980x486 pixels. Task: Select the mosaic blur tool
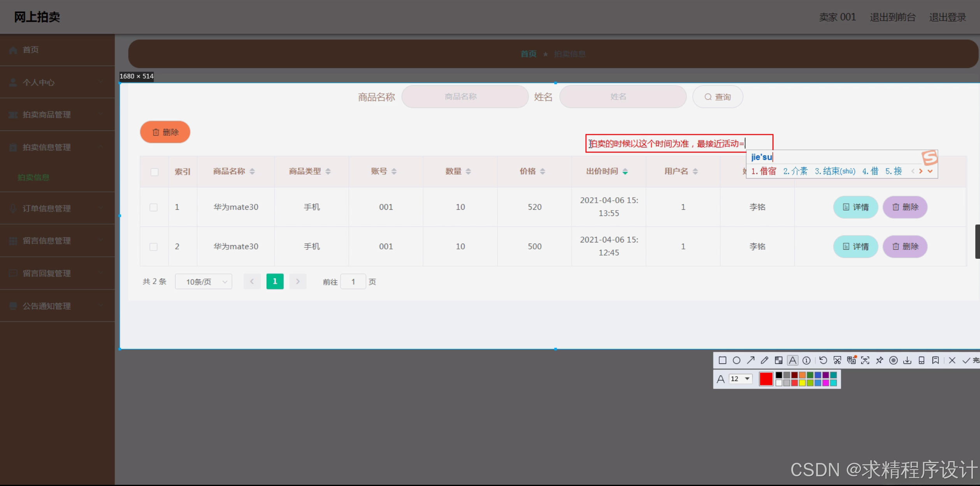(778, 360)
